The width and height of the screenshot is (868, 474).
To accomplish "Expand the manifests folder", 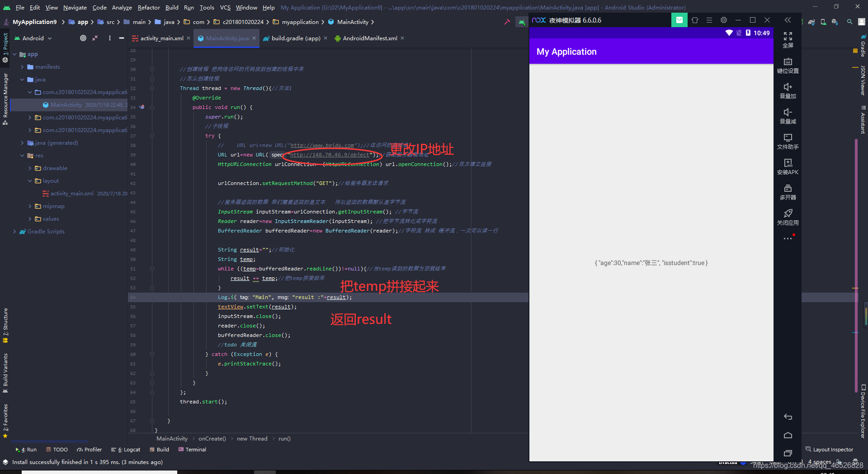I will point(22,67).
